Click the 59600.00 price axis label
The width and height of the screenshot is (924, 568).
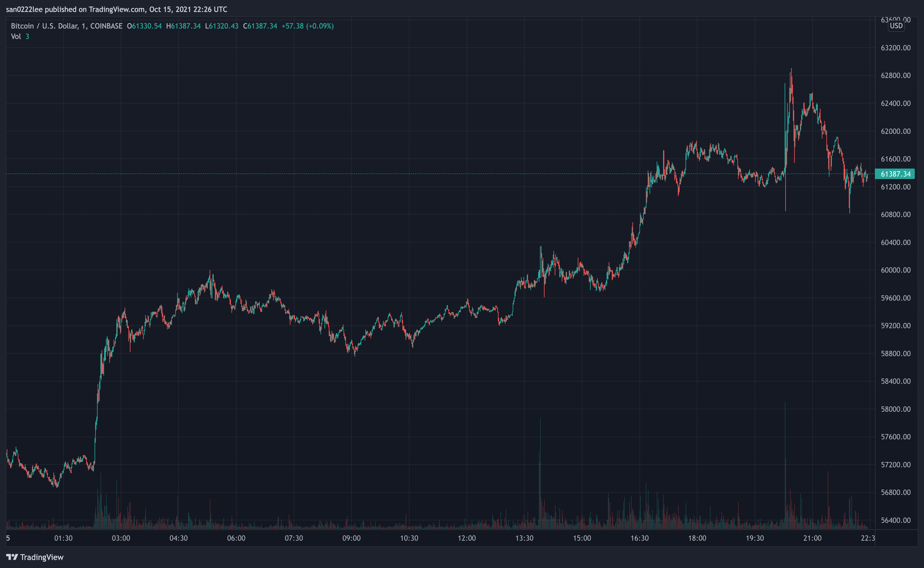coord(896,298)
